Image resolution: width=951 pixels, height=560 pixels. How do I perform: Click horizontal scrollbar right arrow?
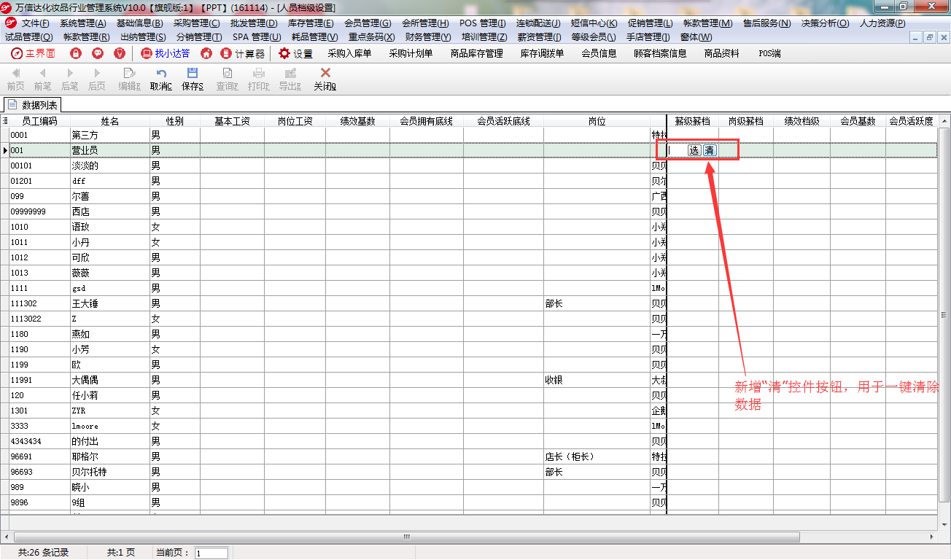[933, 537]
